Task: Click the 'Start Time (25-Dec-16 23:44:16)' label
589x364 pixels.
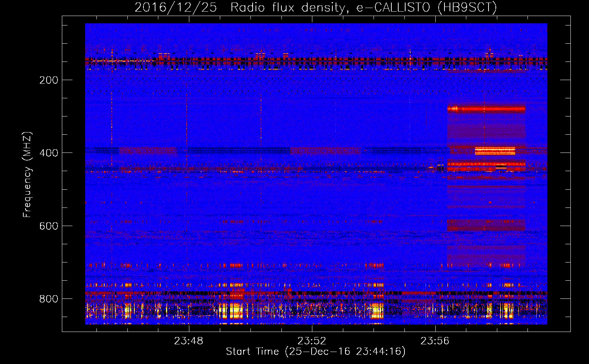Action: pos(316,352)
